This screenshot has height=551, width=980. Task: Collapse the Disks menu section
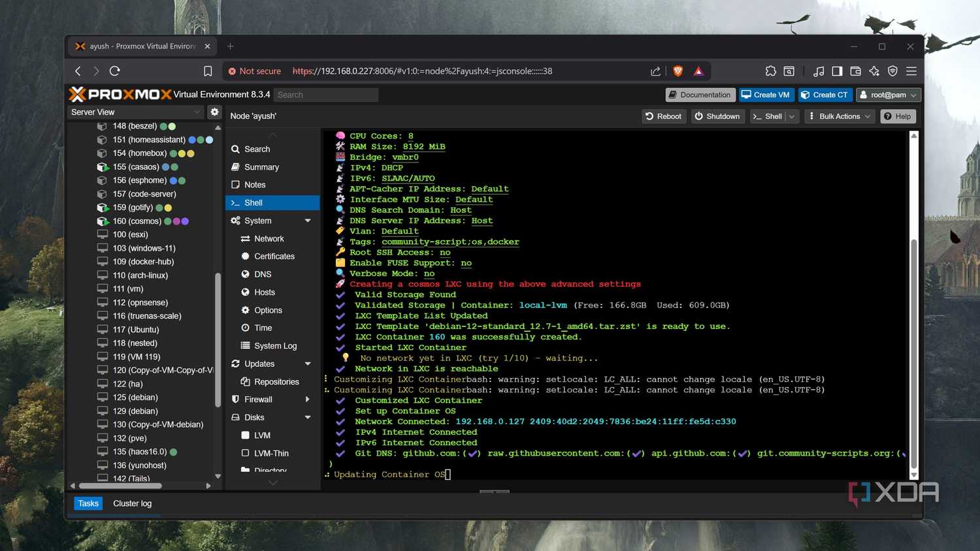(308, 417)
